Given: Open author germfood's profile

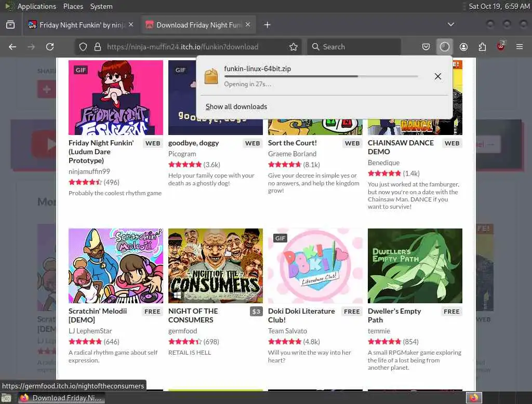Looking at the screenshot, I should 182,331.
